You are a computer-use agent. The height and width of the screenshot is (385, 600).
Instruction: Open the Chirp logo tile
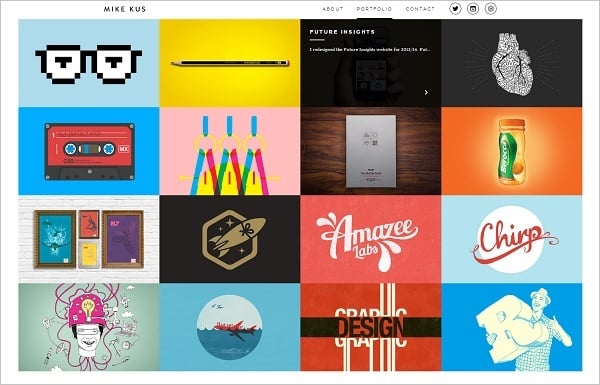coord(512,239)
